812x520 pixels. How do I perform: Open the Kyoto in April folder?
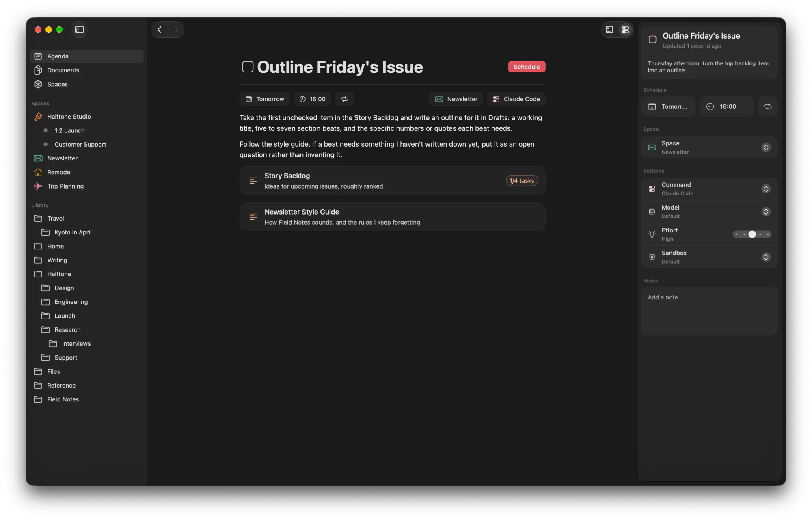(x=86, y=232)
